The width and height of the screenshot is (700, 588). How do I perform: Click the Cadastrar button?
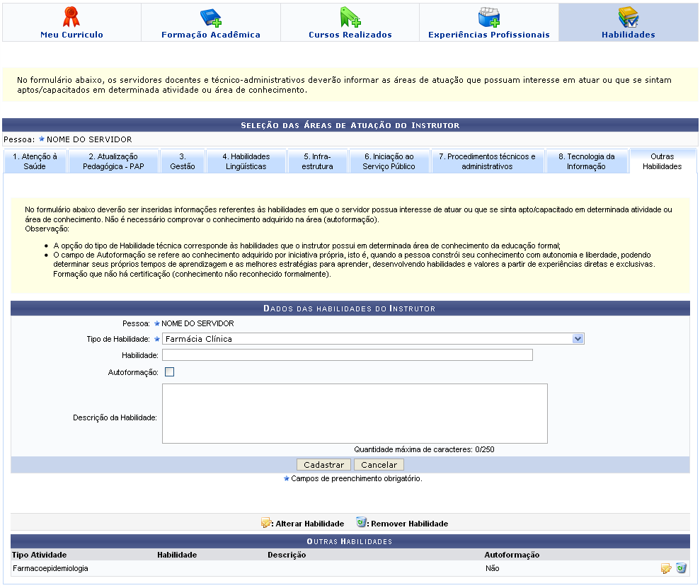[323, 465]
